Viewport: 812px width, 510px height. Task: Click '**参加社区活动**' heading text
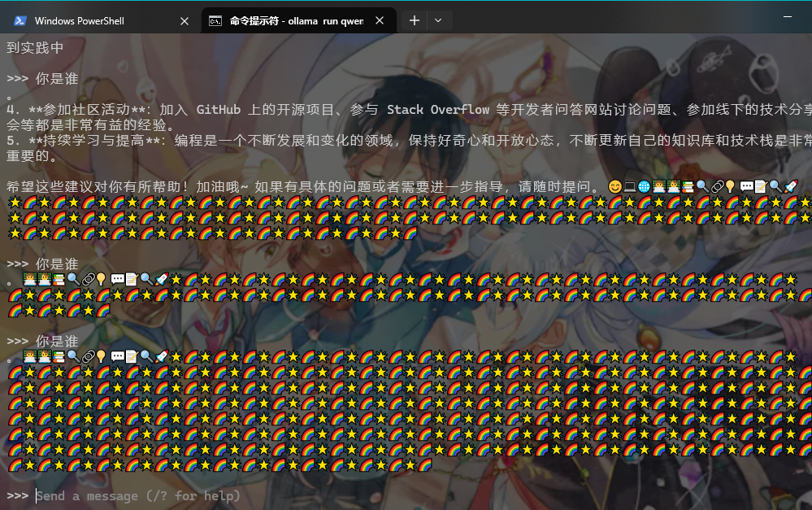[87, 110]
